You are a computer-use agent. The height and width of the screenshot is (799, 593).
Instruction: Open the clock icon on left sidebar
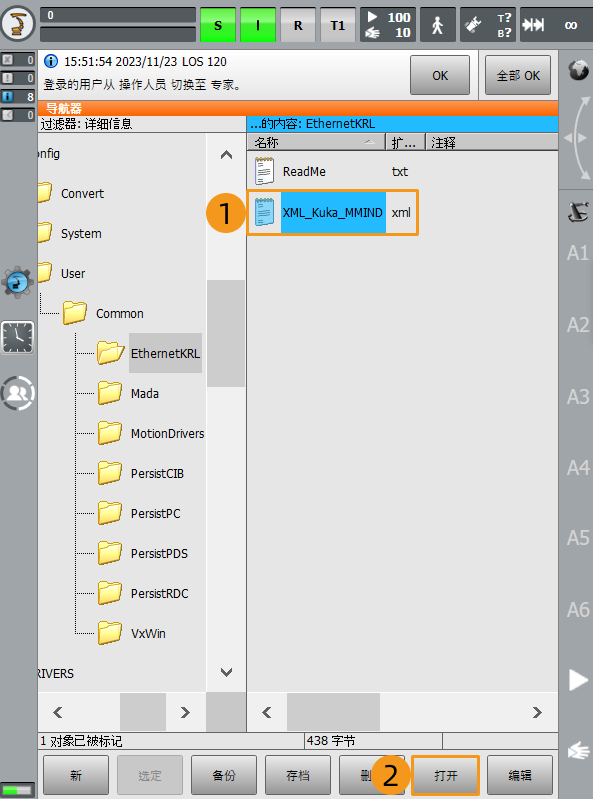pos(18,337)
